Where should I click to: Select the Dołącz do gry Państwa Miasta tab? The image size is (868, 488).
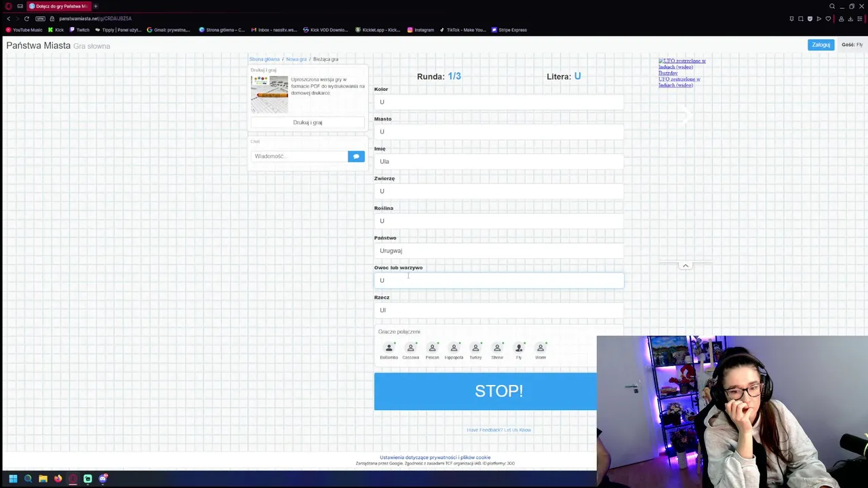coord(58,6)
